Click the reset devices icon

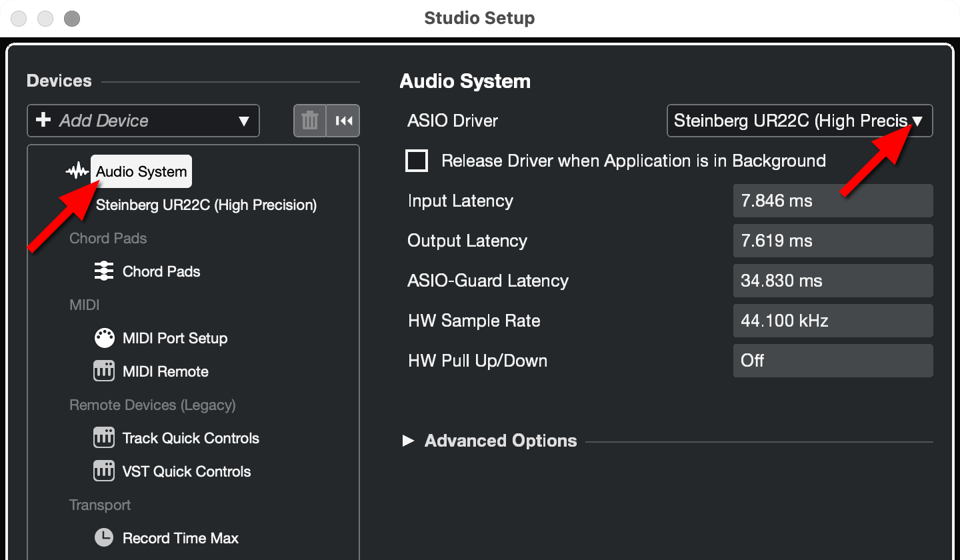(343, 121)
